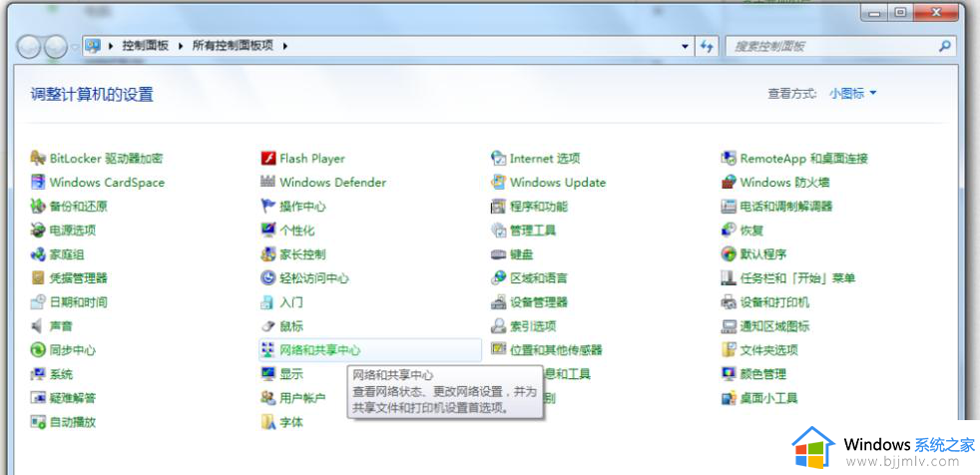Click the 网络和共享中心 network icon

(268, 350)
